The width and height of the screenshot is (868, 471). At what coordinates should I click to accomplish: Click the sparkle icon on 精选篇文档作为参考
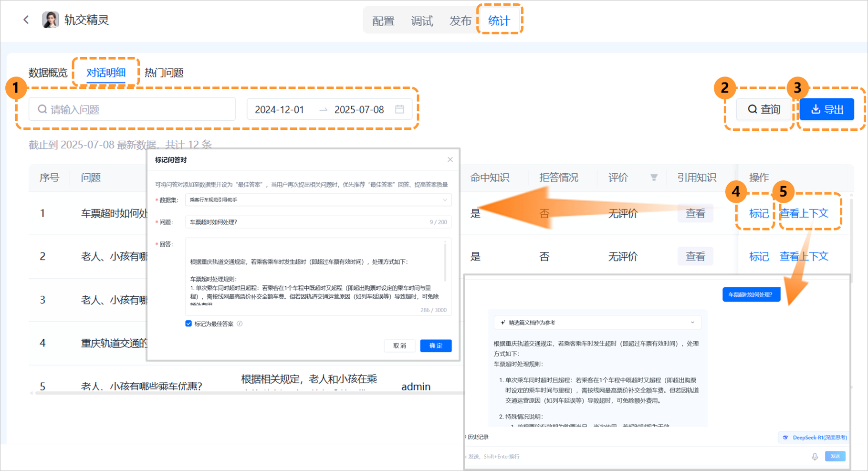tap(502, 323)
